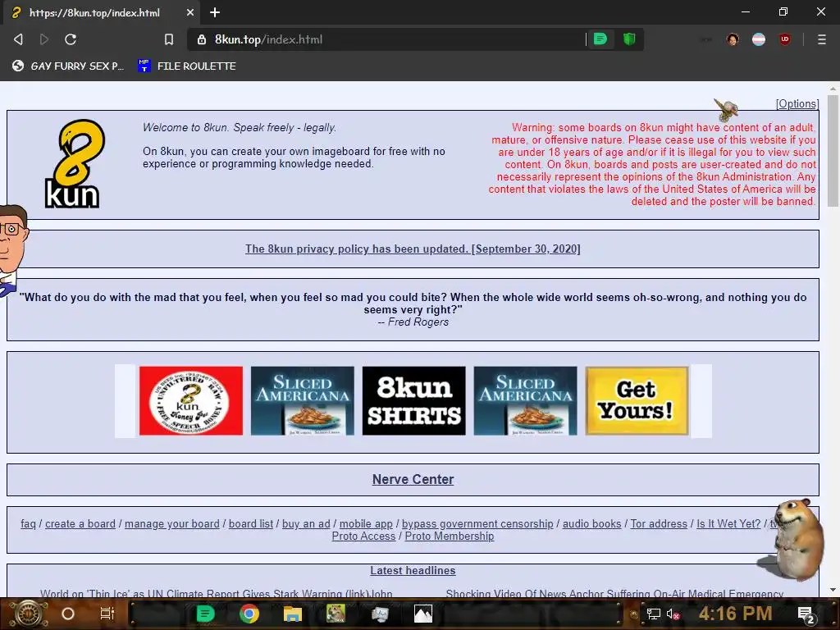Click the green shield icon in the address bar

629,39
